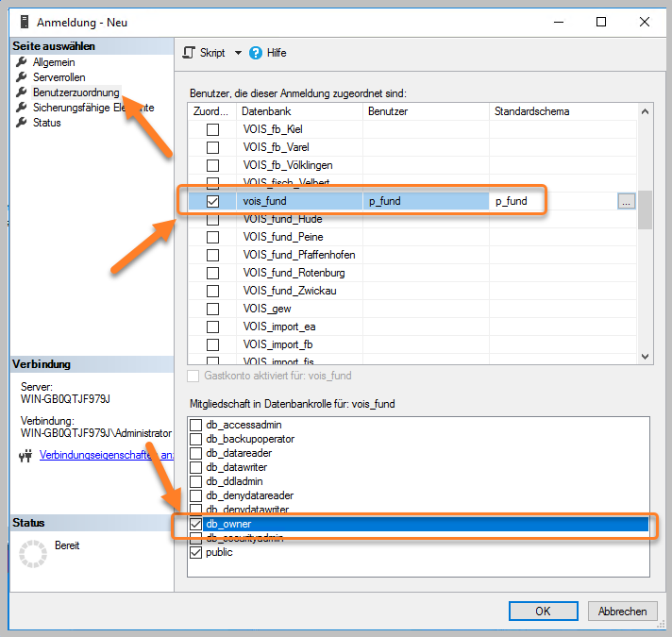672x637 pixels.
Task: Click the dialog's server icon in title bar
Action: tap(25, 22)
